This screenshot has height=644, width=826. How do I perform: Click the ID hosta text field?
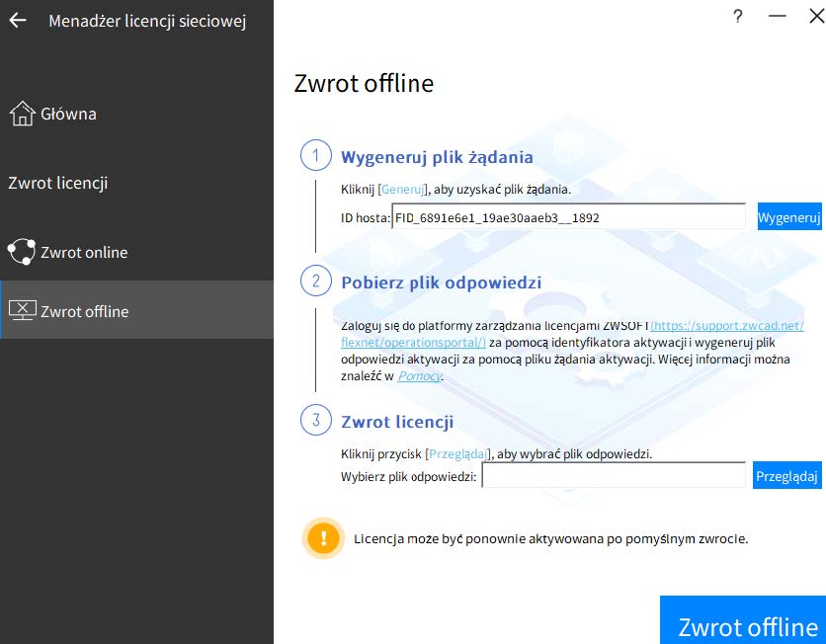pyautogui.click(x=568, y=217)
